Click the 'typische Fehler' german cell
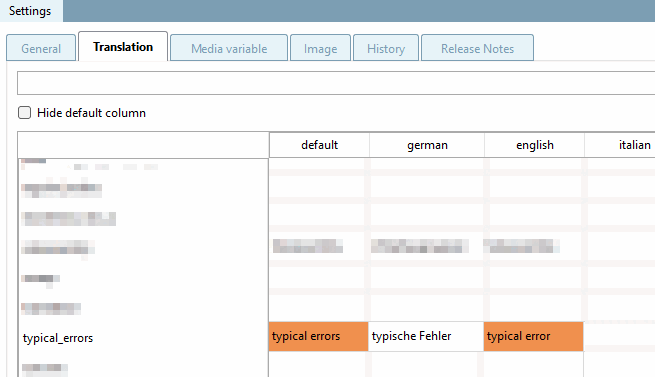 point(426,336)
